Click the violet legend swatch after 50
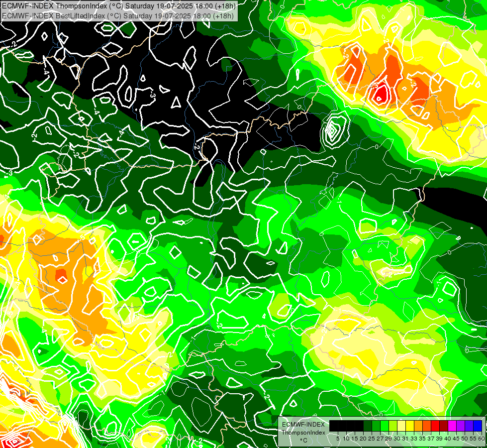 (469, 426)
